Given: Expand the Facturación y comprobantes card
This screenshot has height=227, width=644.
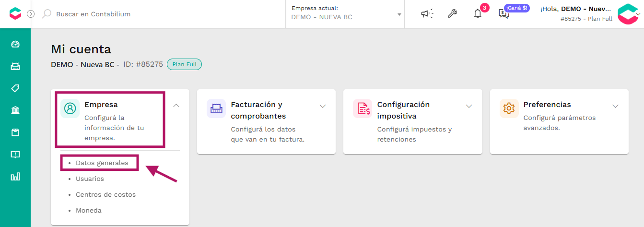Looking at the screenshot, I should pyautogui.click(x=323, y=106).
